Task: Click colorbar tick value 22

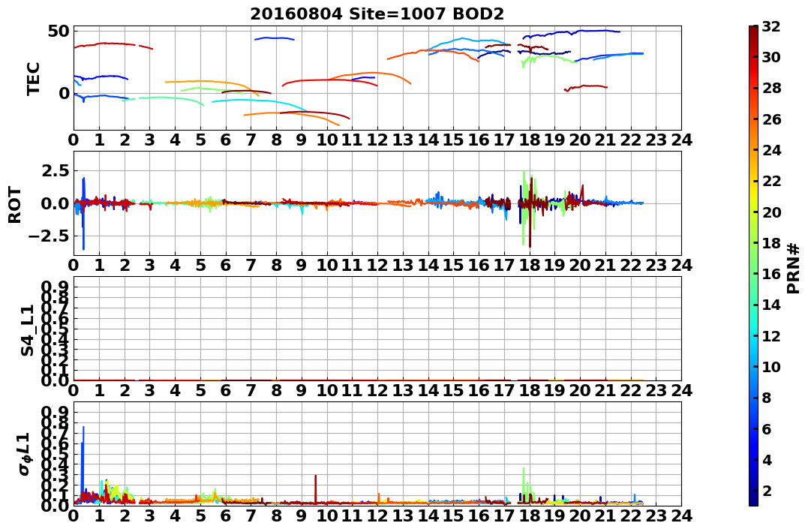Action: (771, 181)
